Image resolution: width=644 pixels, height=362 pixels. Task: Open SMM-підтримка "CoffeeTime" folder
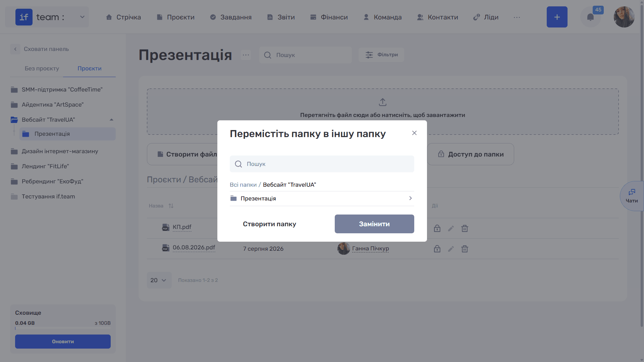pos(63,89)
